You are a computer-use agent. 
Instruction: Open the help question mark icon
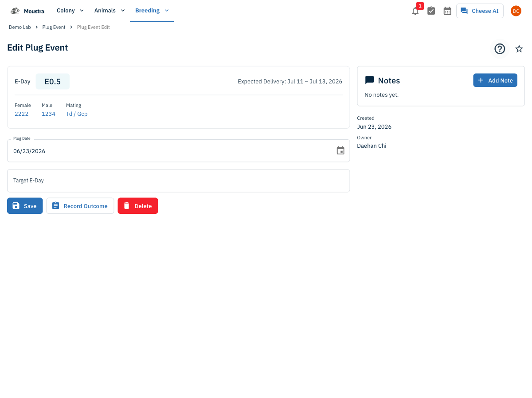pyautogui.click(x=500, y=49)
